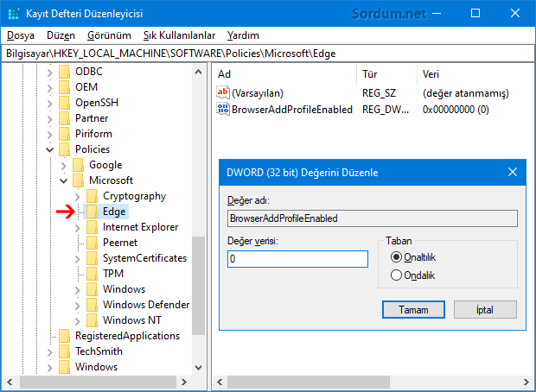Click the TPM folder icon
This screenshot has width=536, height=392.
pyautogui.click(x=92, y=274)
